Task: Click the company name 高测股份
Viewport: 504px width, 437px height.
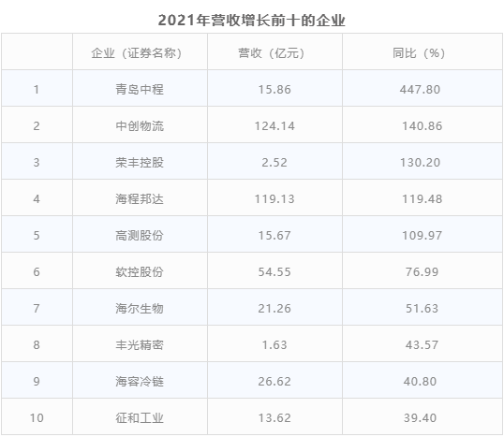Action: point(140,236)
